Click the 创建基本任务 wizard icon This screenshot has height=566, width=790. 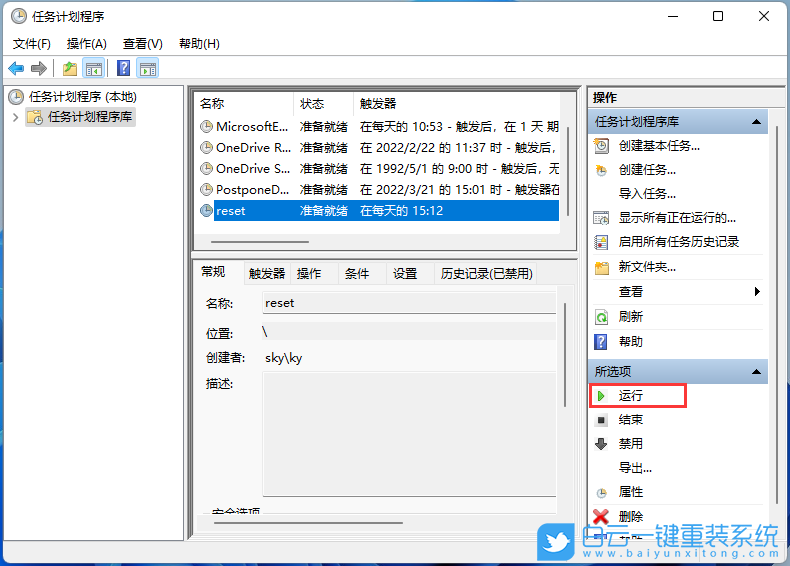point(601,146)
